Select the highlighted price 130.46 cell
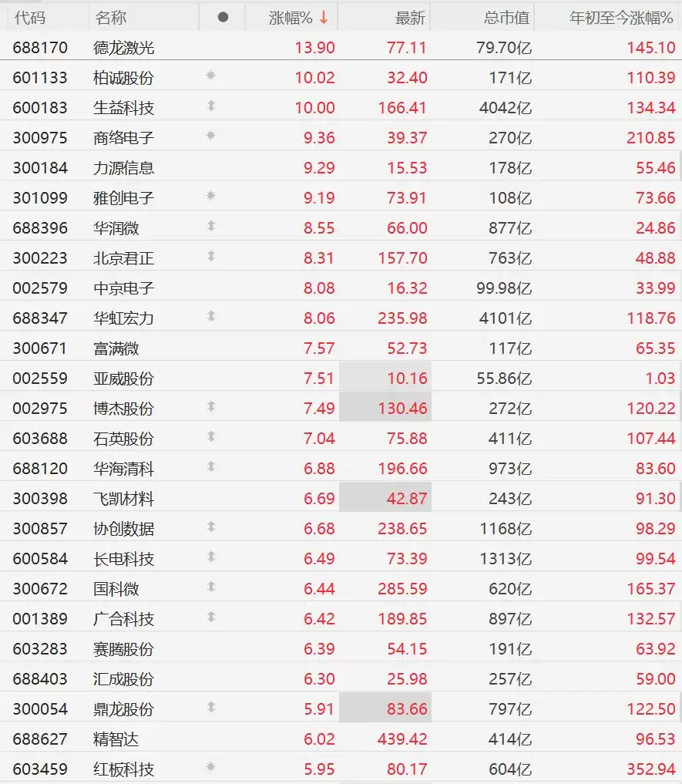The width and height of the screenshot is (682, 784). point(385,408)
